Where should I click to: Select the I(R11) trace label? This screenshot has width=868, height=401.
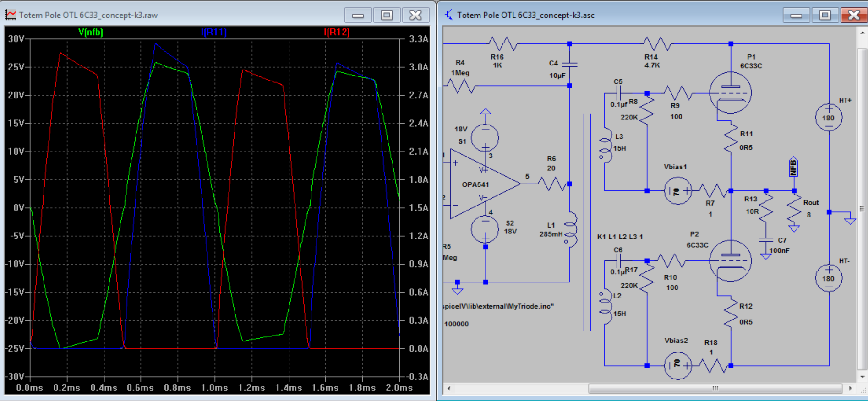click(x=213, y=32)
